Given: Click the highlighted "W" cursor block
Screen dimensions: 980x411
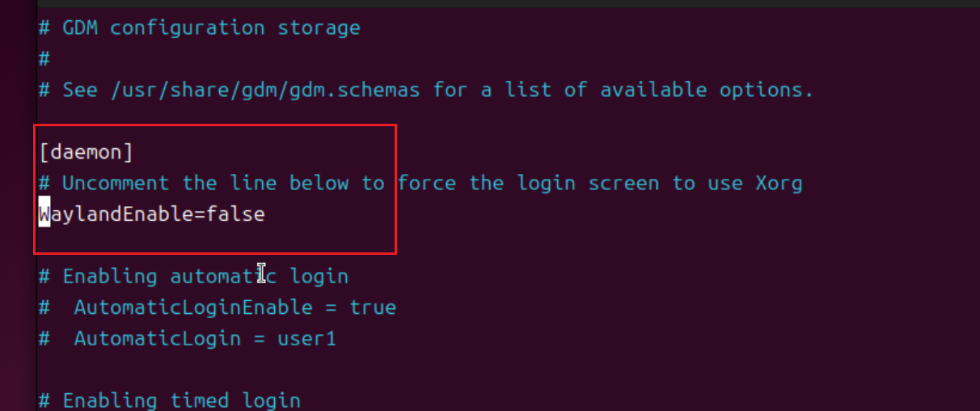Looking at the screenshot, I should [x=44, y=214].
